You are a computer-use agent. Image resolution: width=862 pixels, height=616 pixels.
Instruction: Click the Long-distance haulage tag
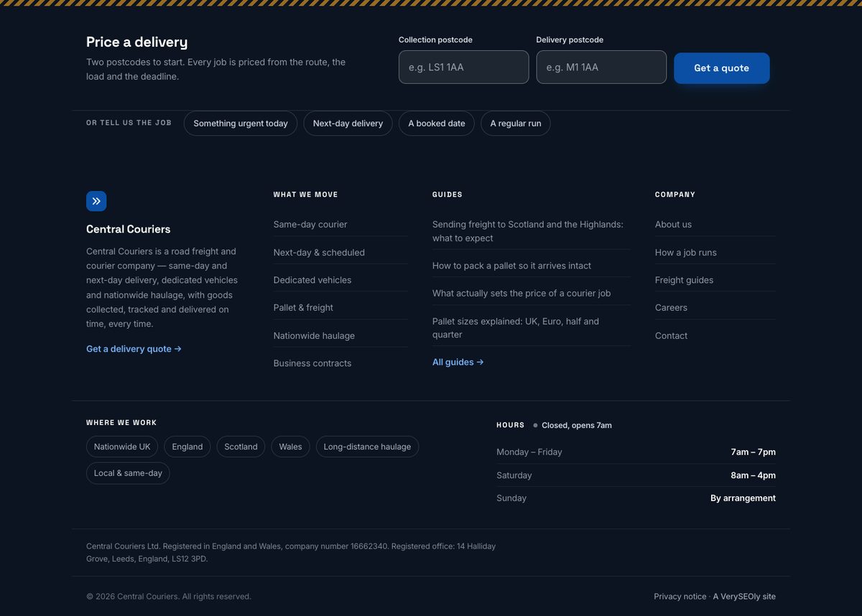[x=367, y=447]
